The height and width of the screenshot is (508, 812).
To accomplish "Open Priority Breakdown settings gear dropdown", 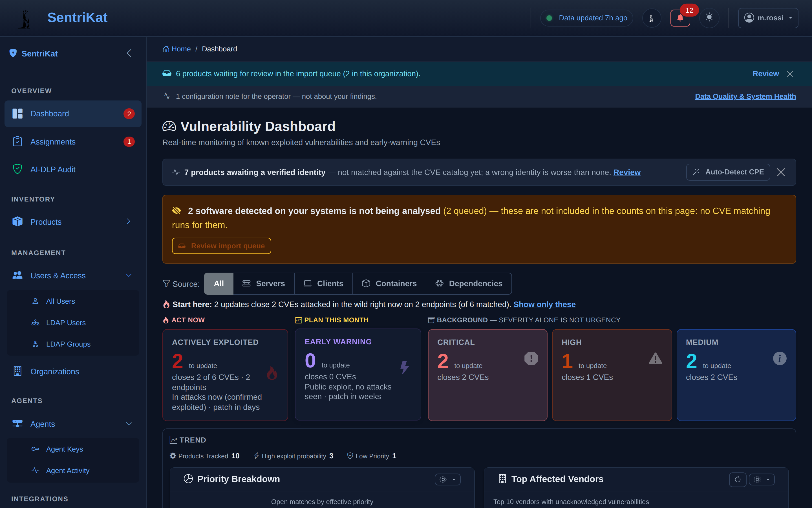I will pos(448,479).
